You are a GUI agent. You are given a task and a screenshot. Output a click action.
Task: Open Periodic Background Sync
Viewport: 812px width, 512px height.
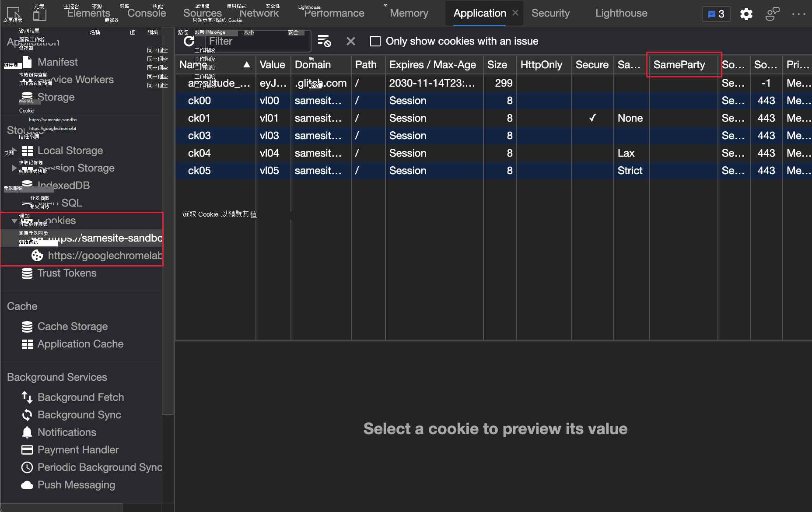pyautogui.click(x=100, y=467)
